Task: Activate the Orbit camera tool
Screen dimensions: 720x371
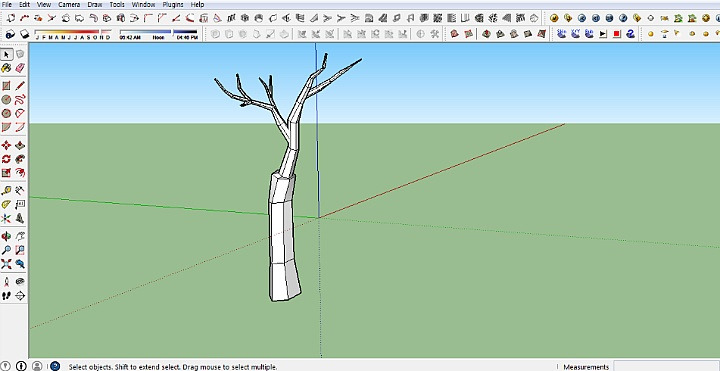Action: [x=6, y=236]
